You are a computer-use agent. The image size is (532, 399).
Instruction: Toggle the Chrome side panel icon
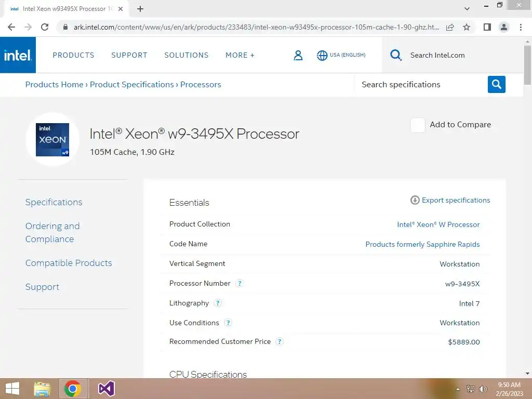tap(487, 27)
